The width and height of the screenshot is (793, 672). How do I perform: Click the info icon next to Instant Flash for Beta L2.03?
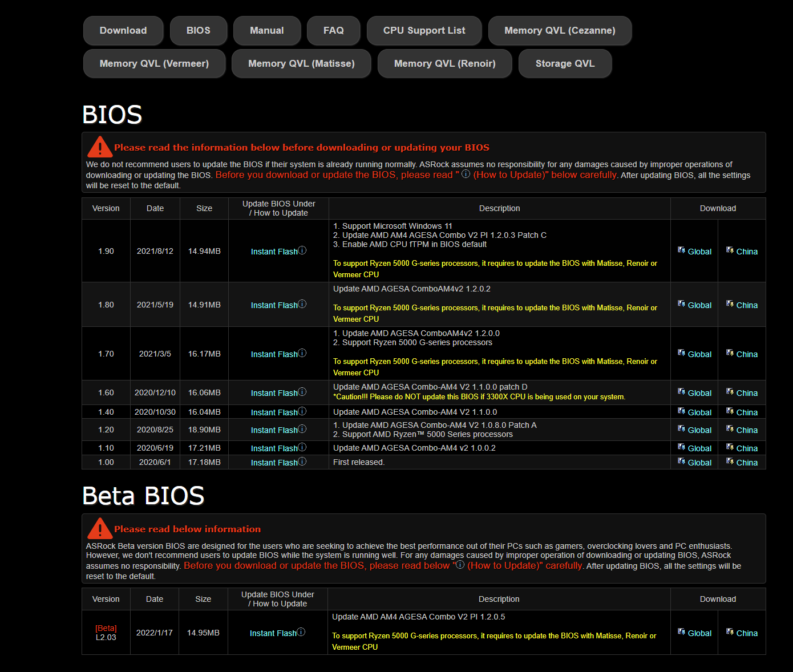point(301,631)
